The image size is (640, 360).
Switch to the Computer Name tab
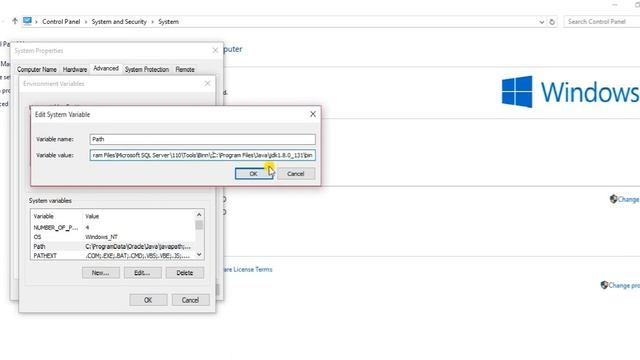tap(37, 69)
